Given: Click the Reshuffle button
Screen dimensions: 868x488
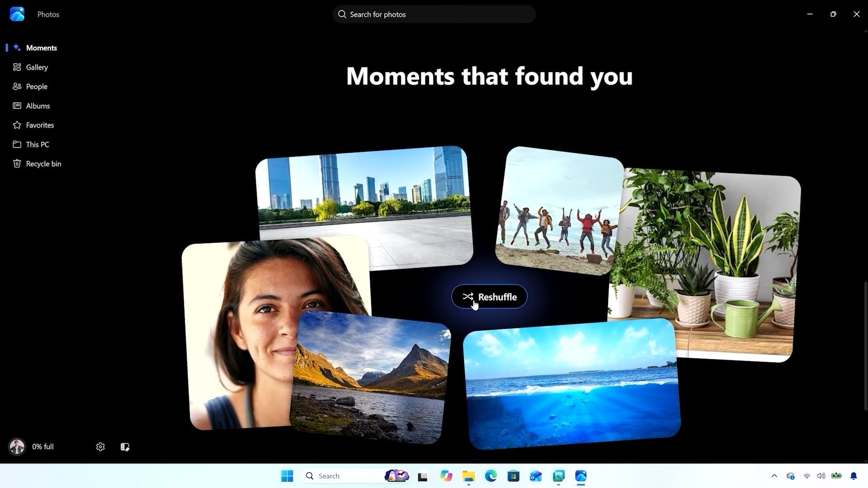Looking at the screenshot, I should coord(489,297).
